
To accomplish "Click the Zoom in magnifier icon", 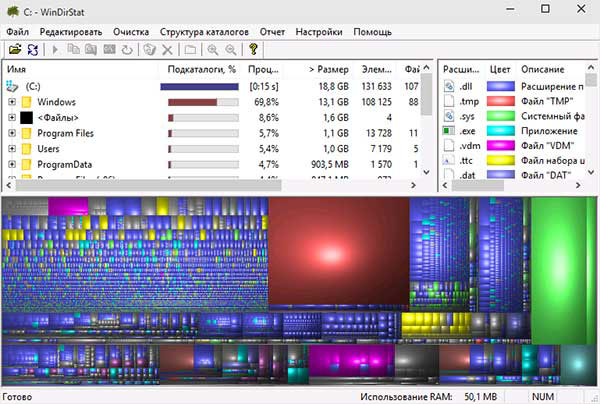I will point(212,49).
